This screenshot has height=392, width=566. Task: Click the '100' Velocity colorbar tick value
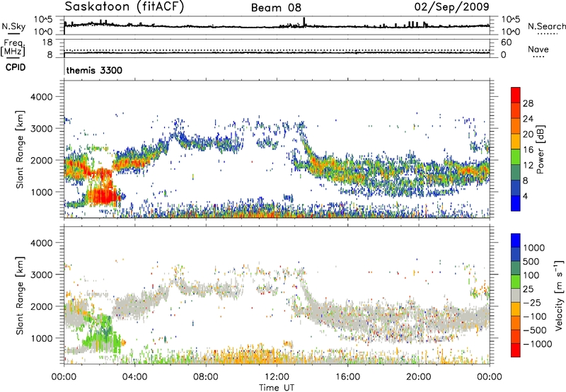(x=531, y=275)
